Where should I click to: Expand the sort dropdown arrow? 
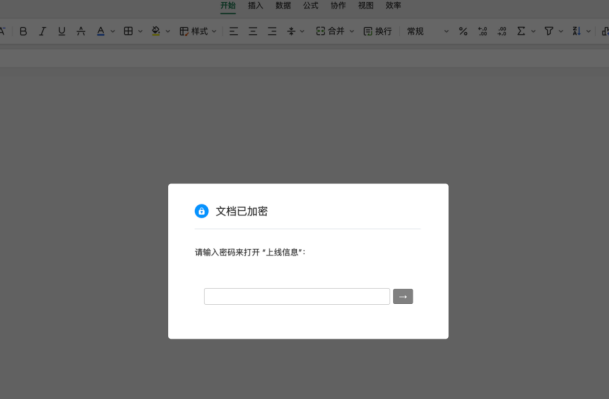tap(589, 32)
